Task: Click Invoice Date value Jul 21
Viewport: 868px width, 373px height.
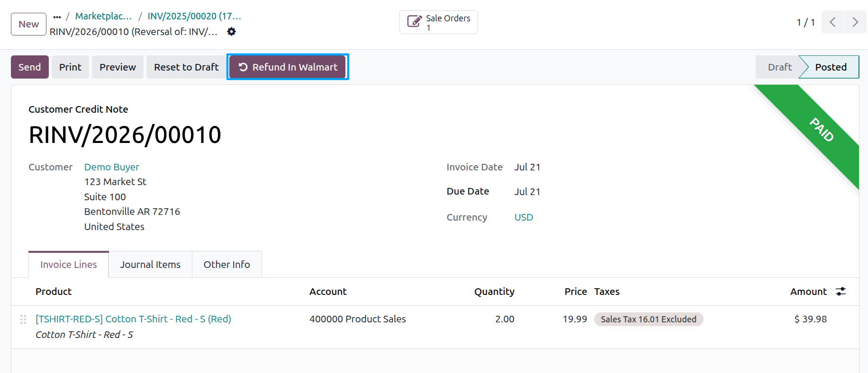Action: pos(527,167)
